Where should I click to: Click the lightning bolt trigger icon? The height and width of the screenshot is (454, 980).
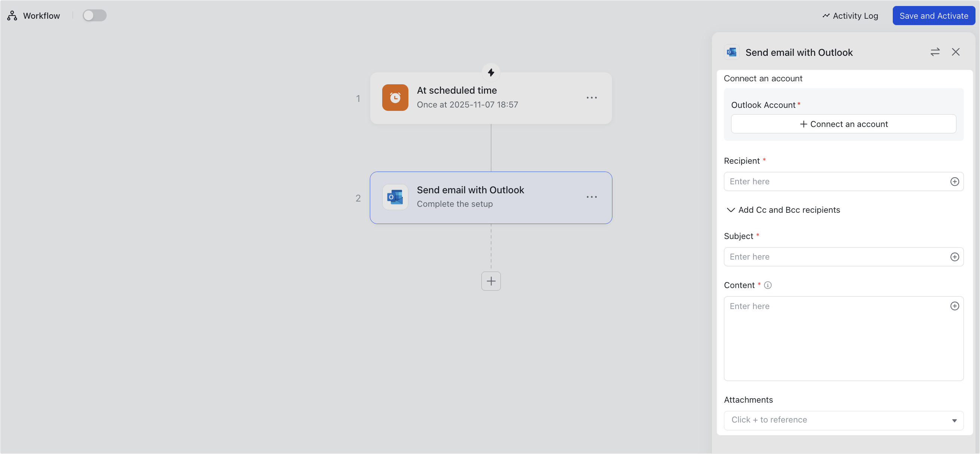coord(491,72)
